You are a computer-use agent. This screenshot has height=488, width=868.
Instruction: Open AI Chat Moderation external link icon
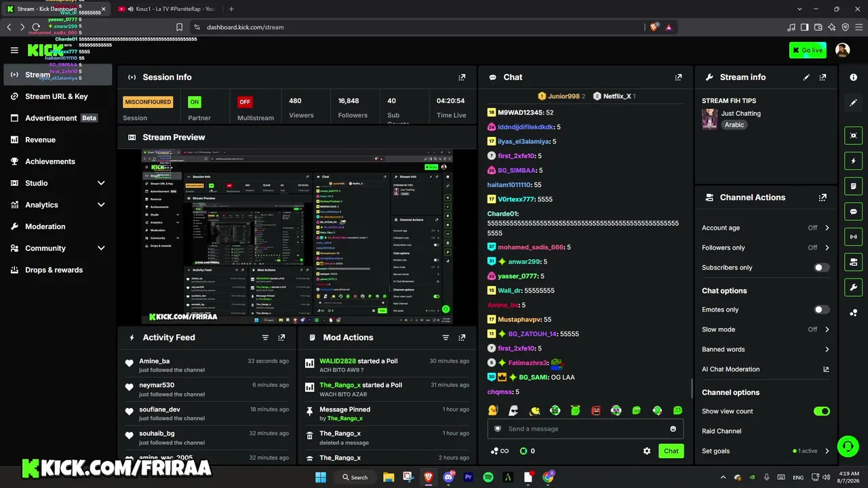(826, 369)
